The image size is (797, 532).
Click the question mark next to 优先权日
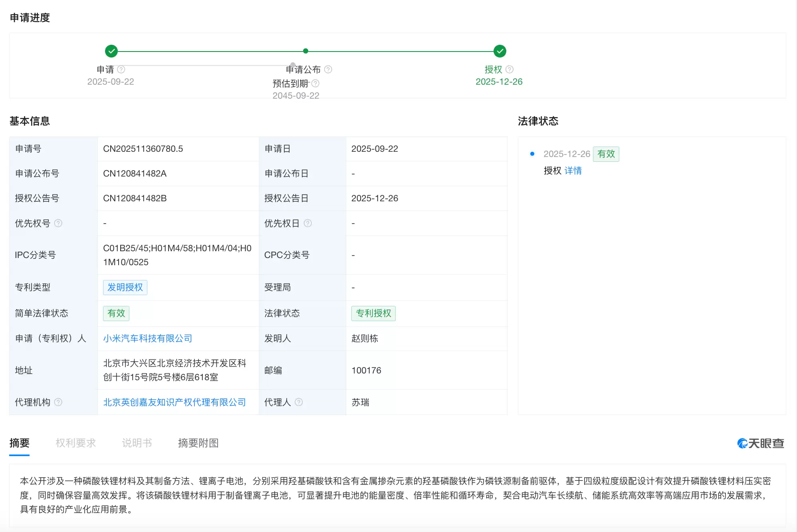tap(307, 223)
